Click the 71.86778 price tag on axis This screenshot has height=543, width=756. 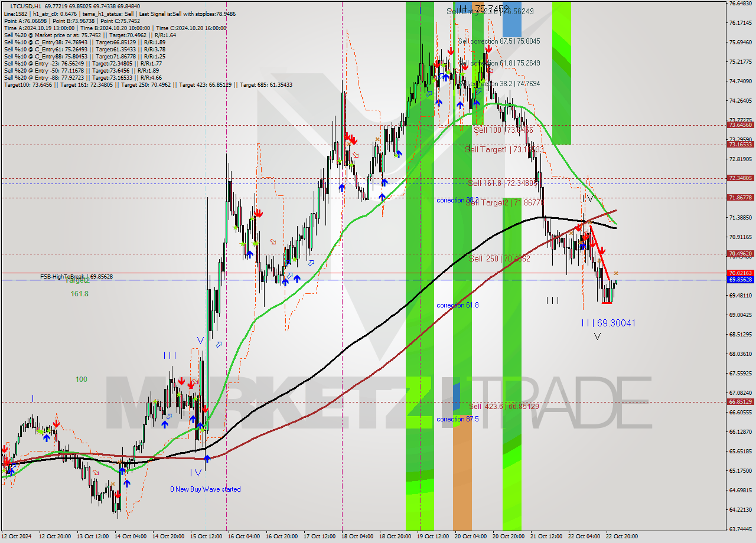pyautogui.click(x=740, y=198)
